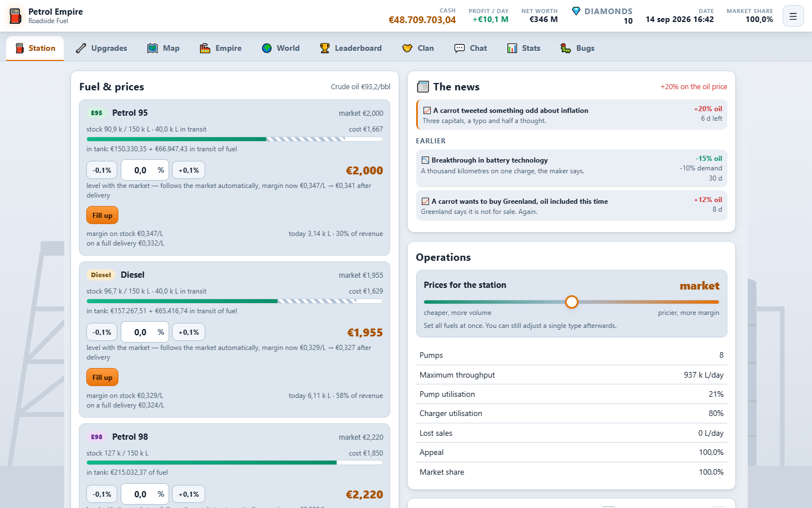Viewport: 812px width, 508px height.
Task: Increase Petrol 95 price by 0,1%
Action: pos(188,170)
